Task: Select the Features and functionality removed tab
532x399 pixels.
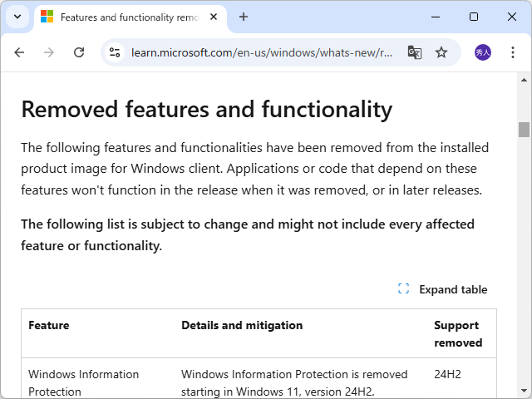Action: coord(131,17)
